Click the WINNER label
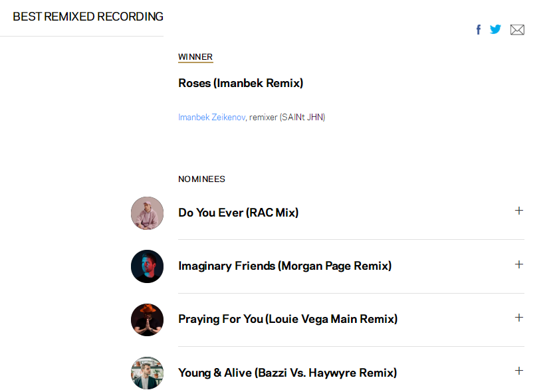This screenshot has height=392, width=559. tap(195, 57)
